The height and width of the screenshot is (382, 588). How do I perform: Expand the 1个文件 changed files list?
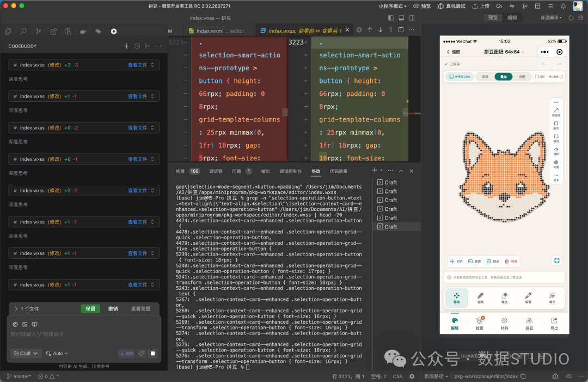[26, 308]
